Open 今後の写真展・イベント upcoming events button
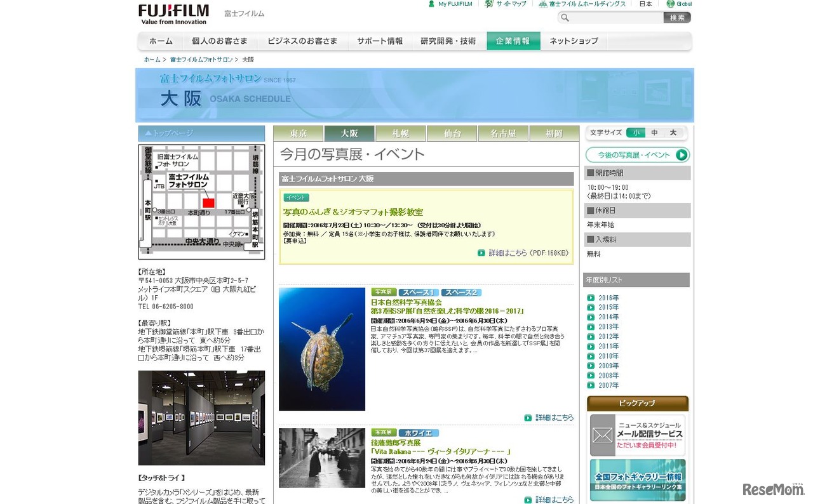This screenshot has height=504, width=813. 637,155
